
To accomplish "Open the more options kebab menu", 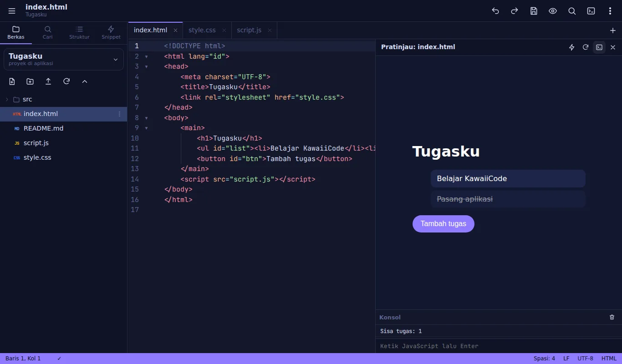I will pos(610,11).
